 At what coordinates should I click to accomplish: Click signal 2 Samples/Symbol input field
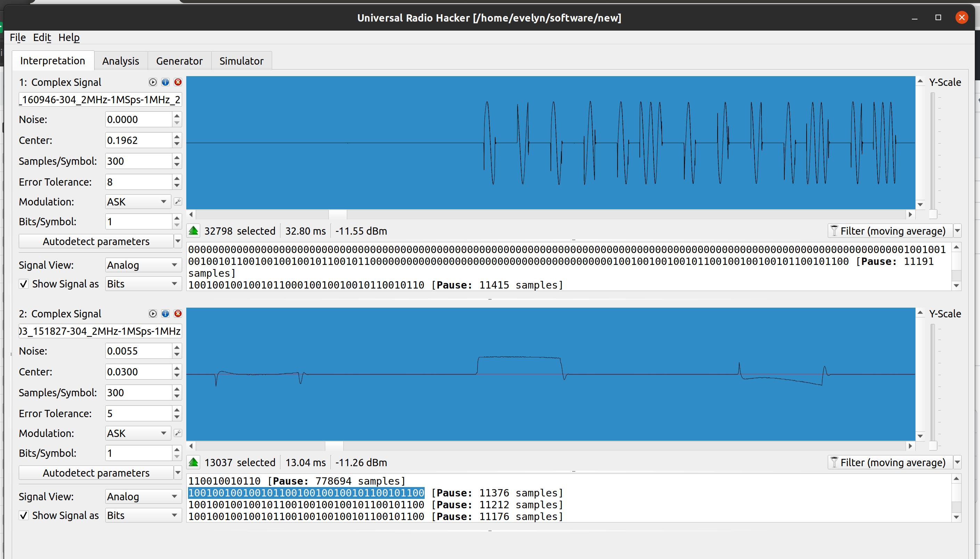tap(138, 392)
